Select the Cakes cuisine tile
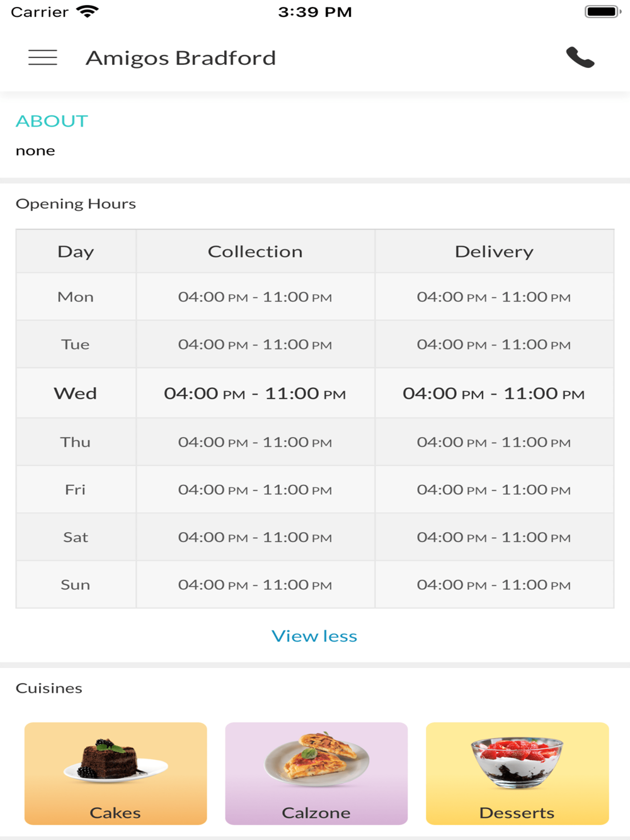 point(115,773)
